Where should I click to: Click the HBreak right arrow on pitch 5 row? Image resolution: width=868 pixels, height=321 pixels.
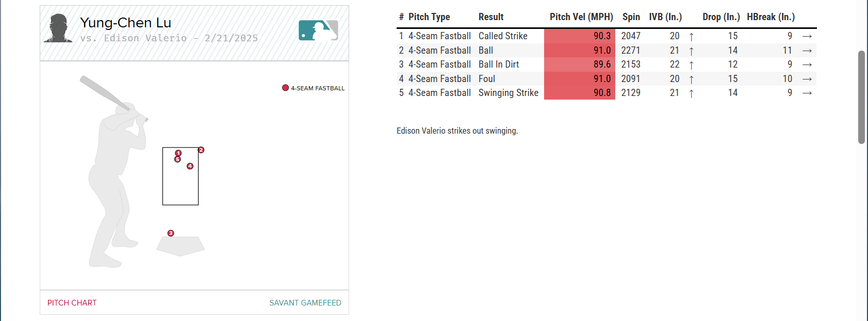click(x=807, y=93)
